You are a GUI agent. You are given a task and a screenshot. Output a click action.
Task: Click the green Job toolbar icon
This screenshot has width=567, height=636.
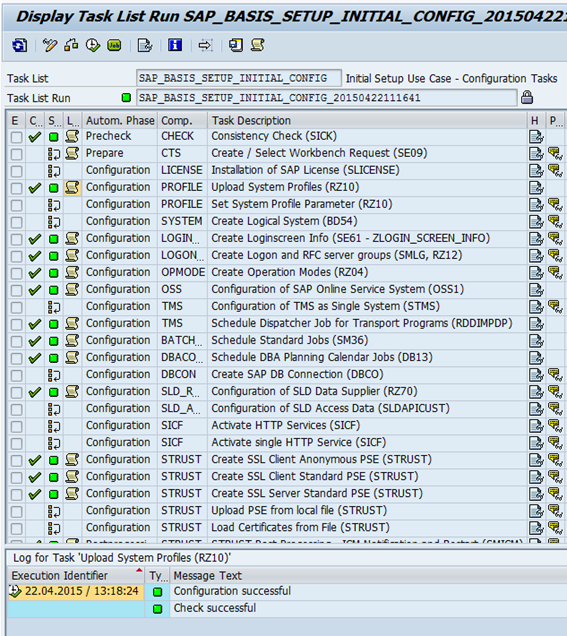[114, 45]
